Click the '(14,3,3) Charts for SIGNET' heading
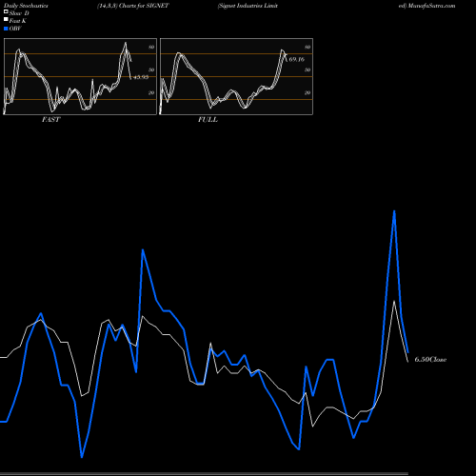The image size is (476, 476). [133, 6]
